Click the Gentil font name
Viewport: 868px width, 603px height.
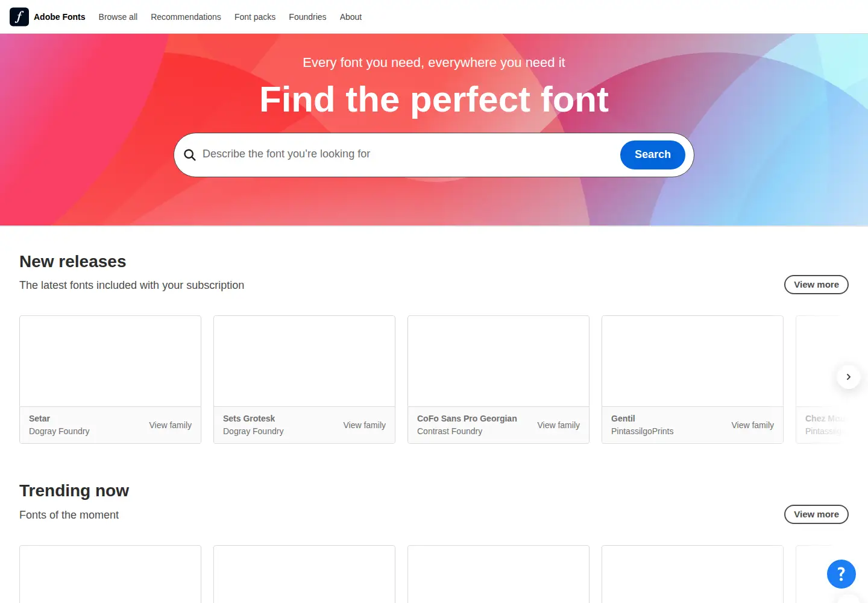pos(623,418)
